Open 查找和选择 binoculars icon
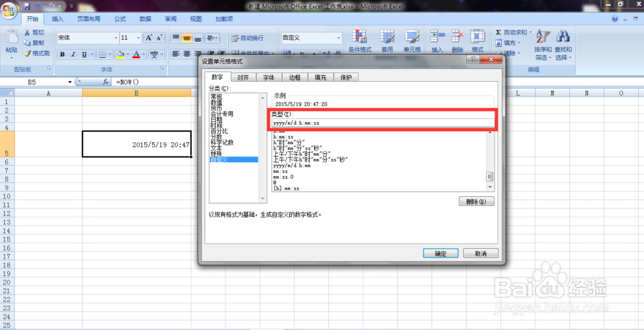This screenshot has width=644, height=330. click(x=563, y=45)
